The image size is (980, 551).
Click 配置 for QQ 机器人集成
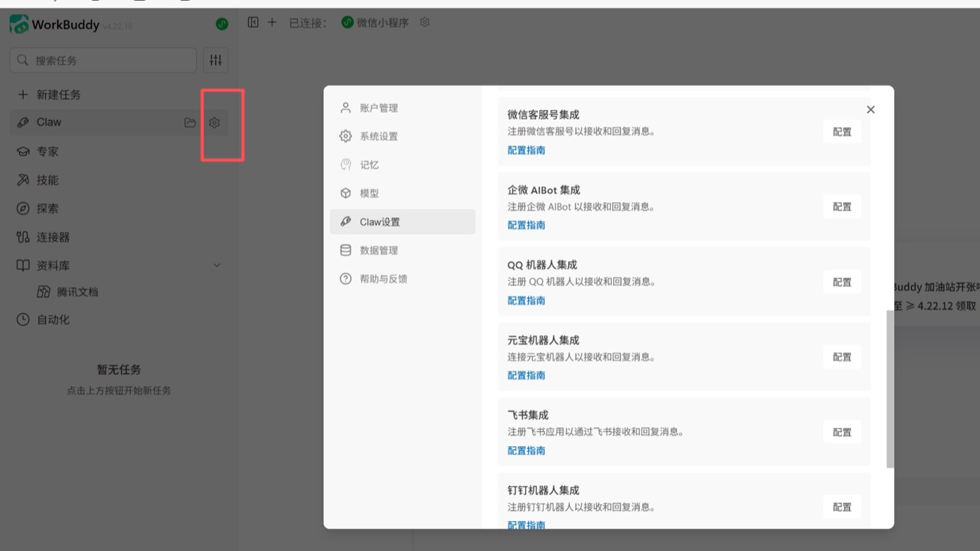click(x=842, y=282)
